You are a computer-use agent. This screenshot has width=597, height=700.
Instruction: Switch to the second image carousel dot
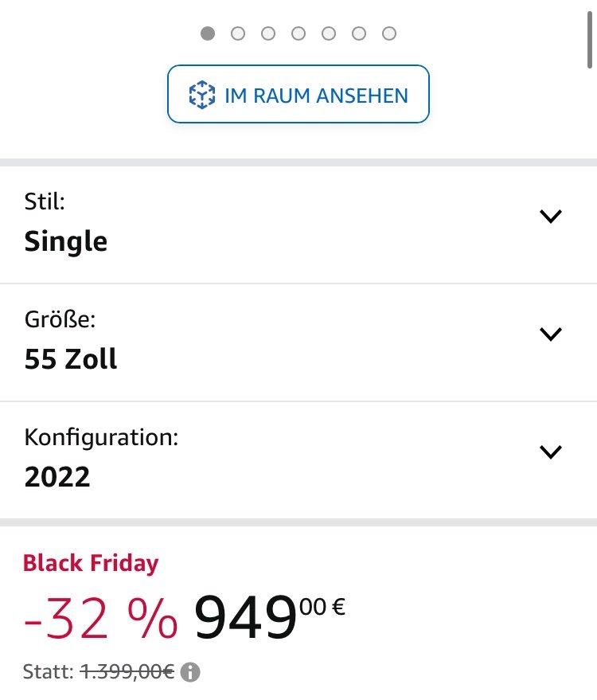[x=238, y=33]
